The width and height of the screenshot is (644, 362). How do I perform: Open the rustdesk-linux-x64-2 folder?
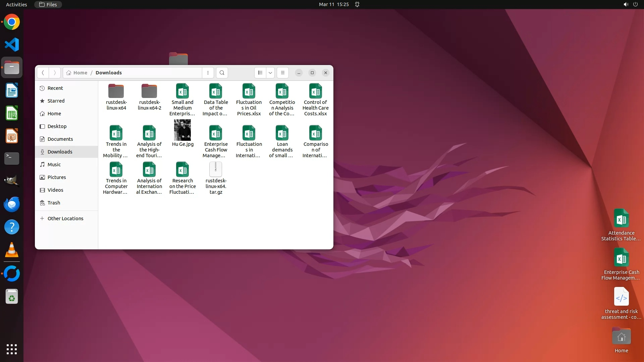click(149, 91)
